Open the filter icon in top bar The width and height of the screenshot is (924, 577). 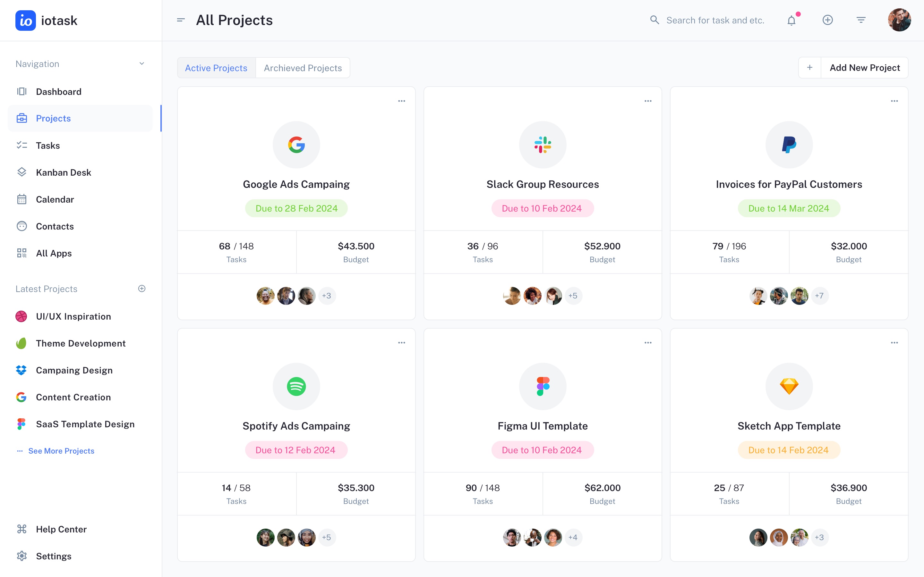pyautogui.click(x=860, y=20)
